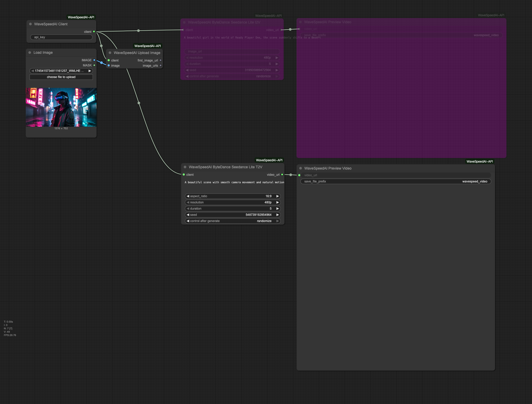Open the image filename selector in Load Image
This screenshot has width=532, height=404.
click(61, 71)
